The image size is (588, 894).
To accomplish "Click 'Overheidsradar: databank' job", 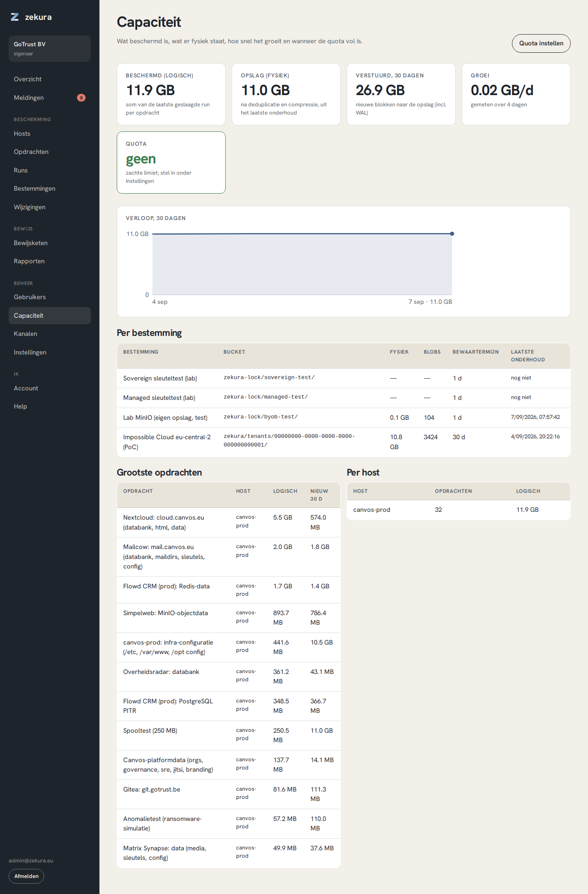I will point(229,677).
